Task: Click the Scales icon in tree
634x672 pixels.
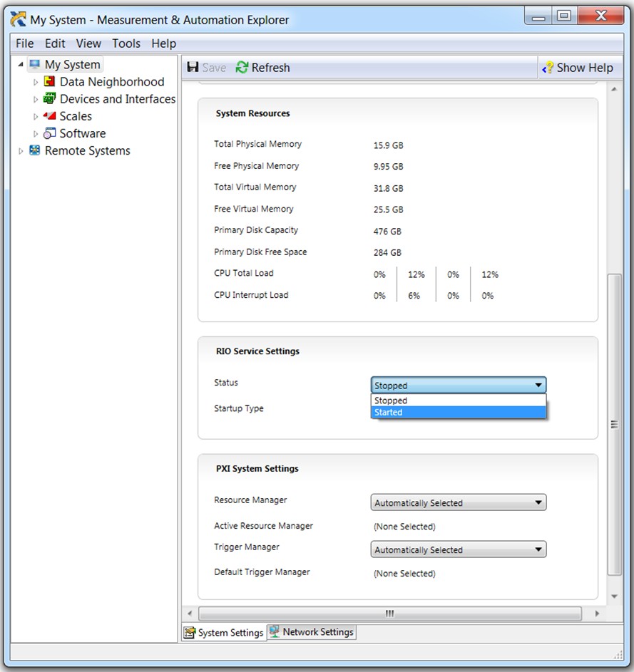Action: click(x=50, y=116)
